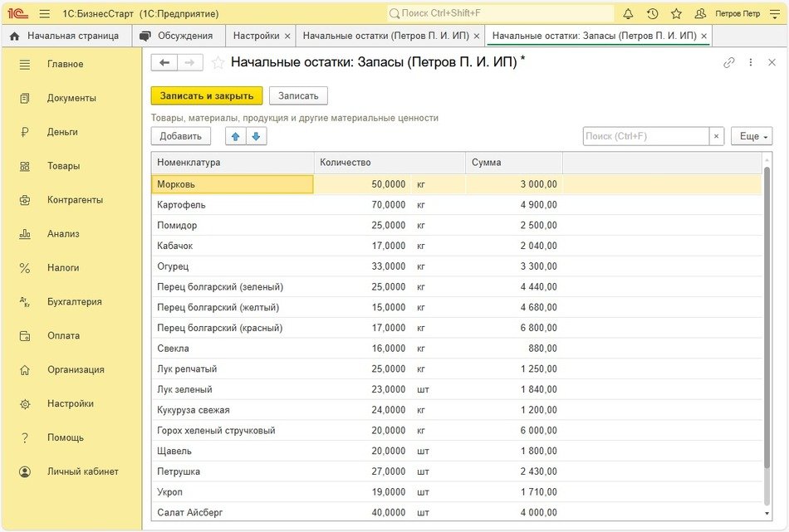Open the history clock icon
The width and height of the screenshot is (789, 532).
[x=652, y=14]
